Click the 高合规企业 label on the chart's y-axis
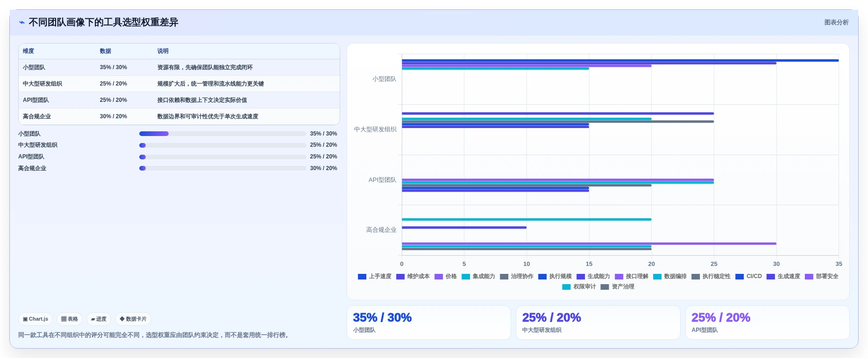Screen dimensions: 868x358 pos(381,230)
